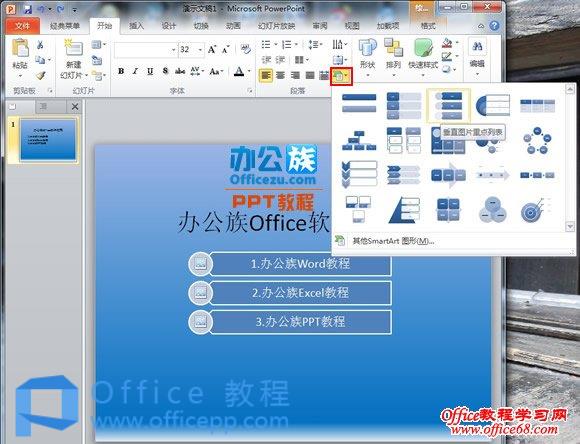
Task: Toggle Underline formatting
Action: (150, 71)
